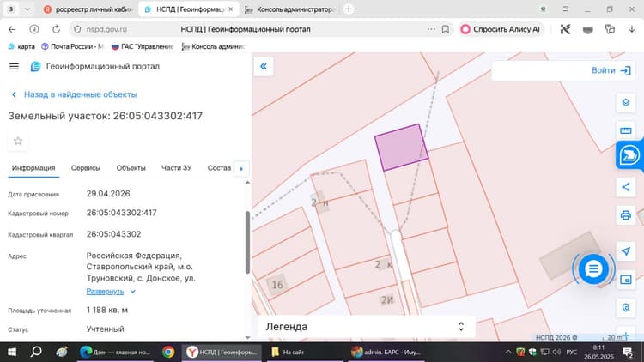The width and height of the screenshot is (644, 362).
Task: Open the Объекты tab
Action: tap(131, 168)
